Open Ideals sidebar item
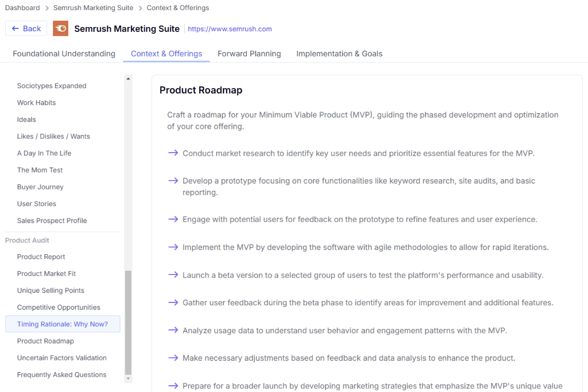The image size is (588, 392). [x=27, y=120]
